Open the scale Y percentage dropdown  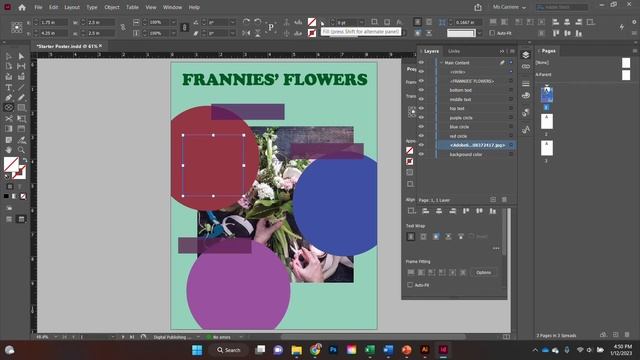pyautogui.click(x=173, y=33)
